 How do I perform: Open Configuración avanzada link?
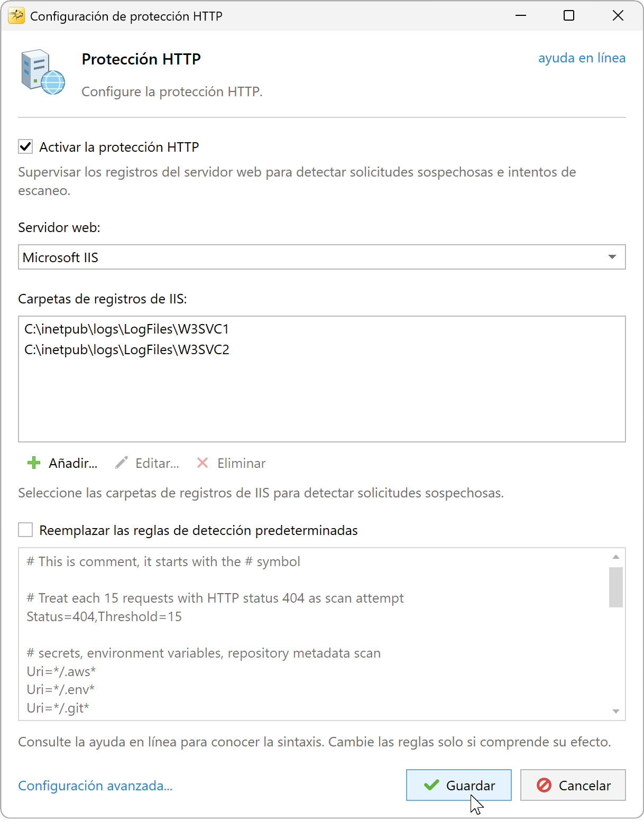click(95, 786)
